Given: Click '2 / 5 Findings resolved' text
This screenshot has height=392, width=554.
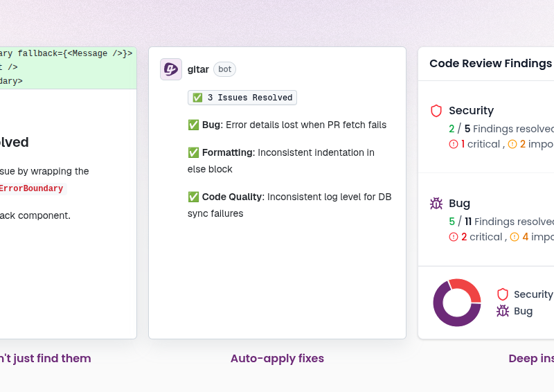Looking at the screenshot, I should (x=501, y=129).
